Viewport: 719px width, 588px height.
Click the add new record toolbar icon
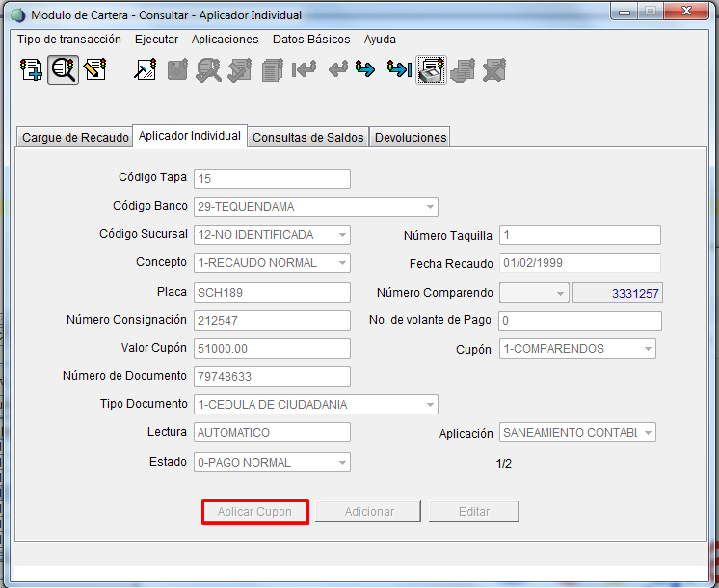point(31,69)
